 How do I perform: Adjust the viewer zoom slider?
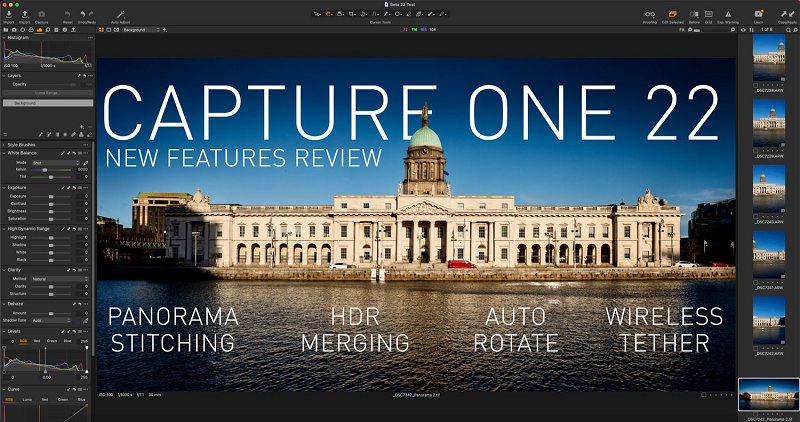(711, 30)
